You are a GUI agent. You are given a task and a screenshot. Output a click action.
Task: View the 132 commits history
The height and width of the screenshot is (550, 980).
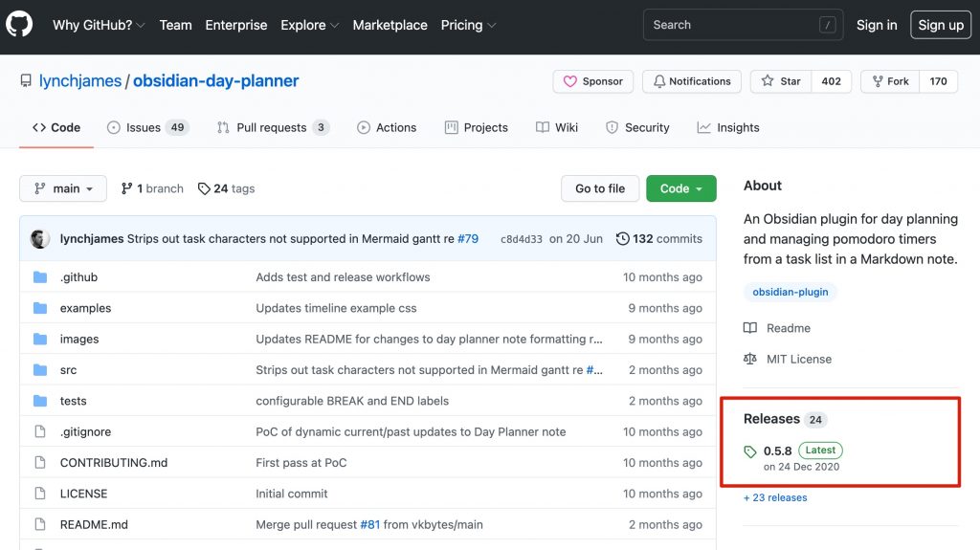tap(659, 239)
